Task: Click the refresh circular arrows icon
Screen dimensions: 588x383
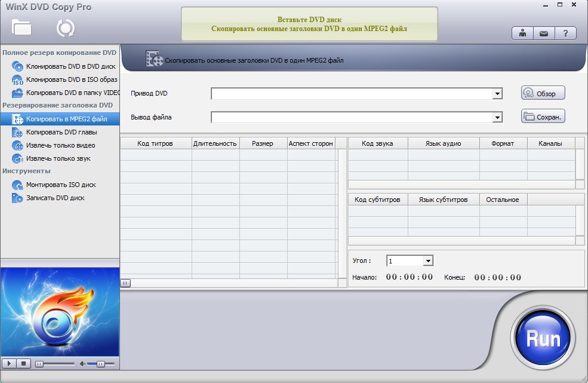Action: coord(66,28)
